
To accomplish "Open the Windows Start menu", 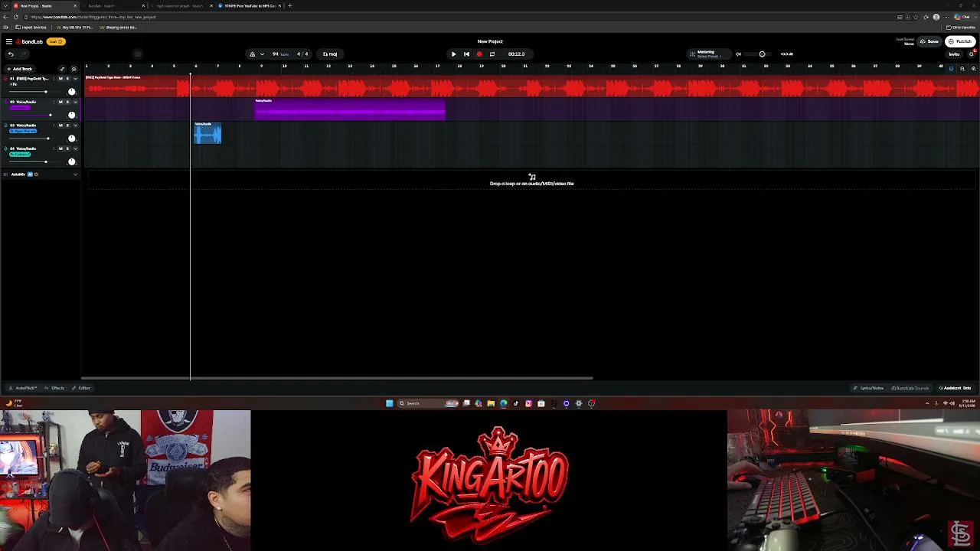I will point(389,403).
